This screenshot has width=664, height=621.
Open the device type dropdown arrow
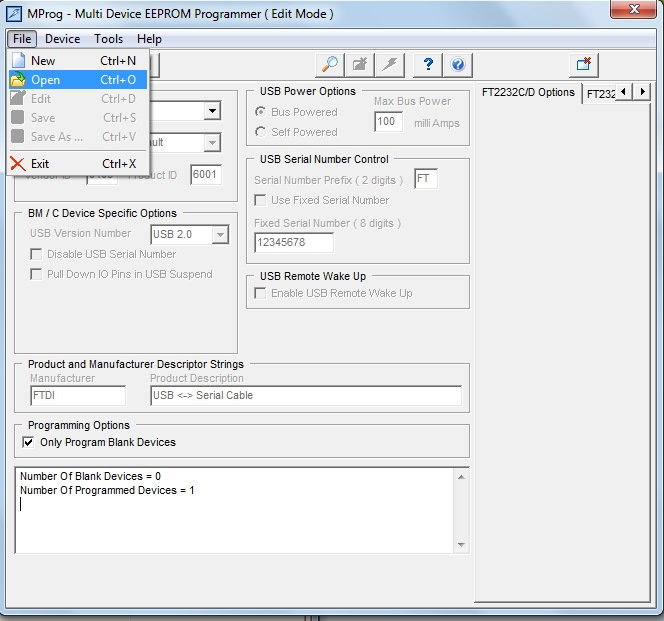pos(212,111)
